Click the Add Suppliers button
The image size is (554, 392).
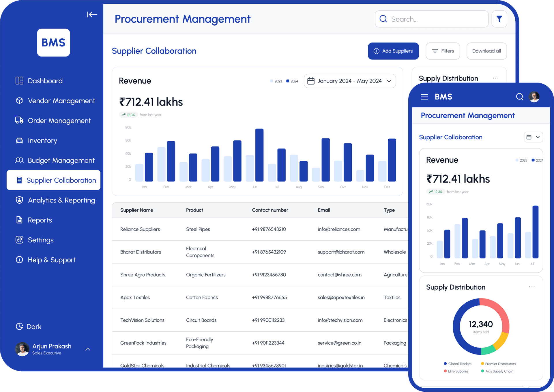(x=393, y=51)
